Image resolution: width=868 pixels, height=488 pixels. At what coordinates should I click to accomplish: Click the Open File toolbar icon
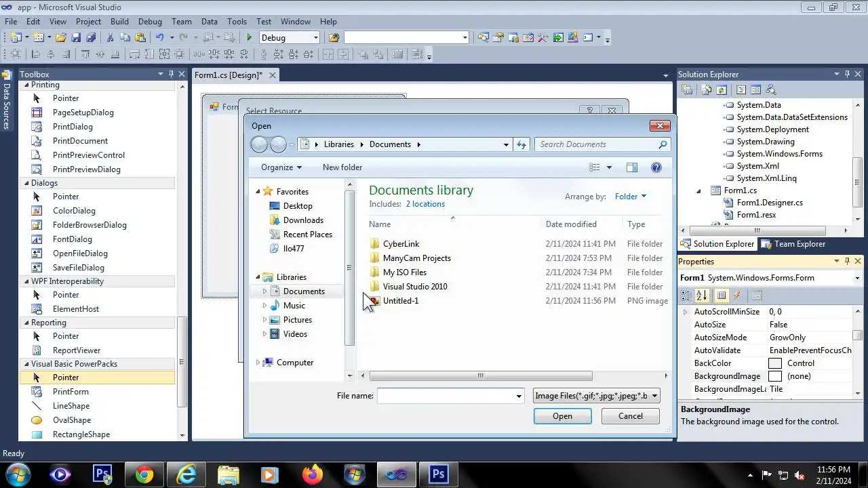[x=61, y=38]
